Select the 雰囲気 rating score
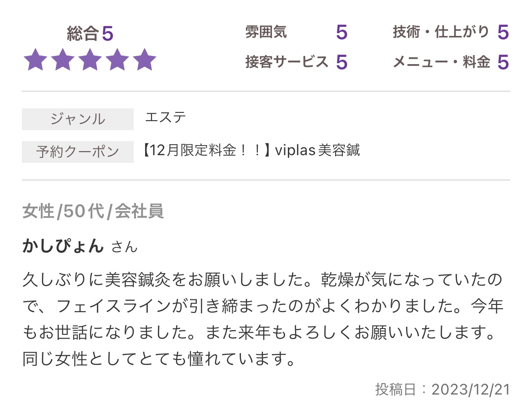This screenshot has width=532, height=410. [x=341, y=33]
